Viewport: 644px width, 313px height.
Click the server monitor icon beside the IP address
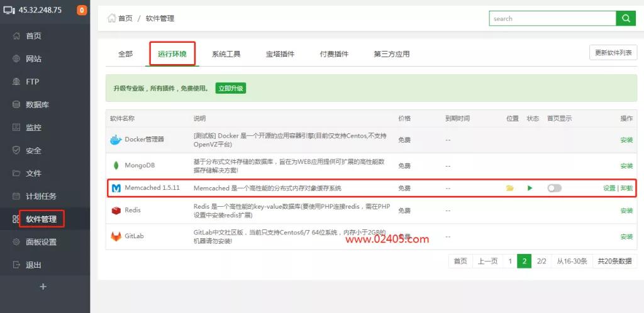point(9,10)
